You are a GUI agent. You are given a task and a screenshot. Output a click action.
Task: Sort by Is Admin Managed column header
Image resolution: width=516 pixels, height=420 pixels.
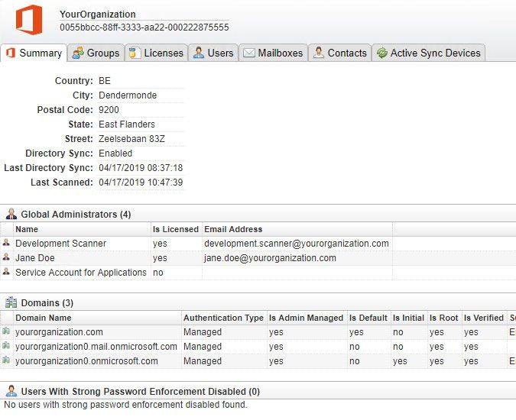306,318
